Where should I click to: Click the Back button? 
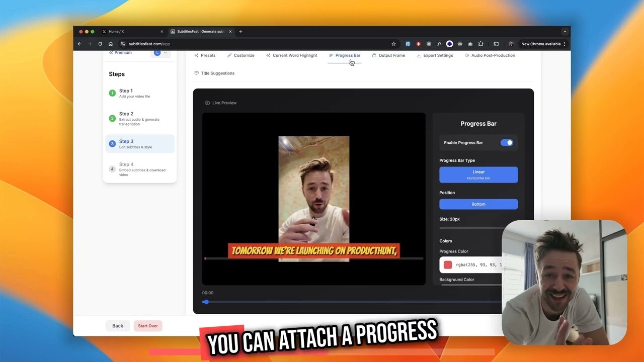click(118, 326)
